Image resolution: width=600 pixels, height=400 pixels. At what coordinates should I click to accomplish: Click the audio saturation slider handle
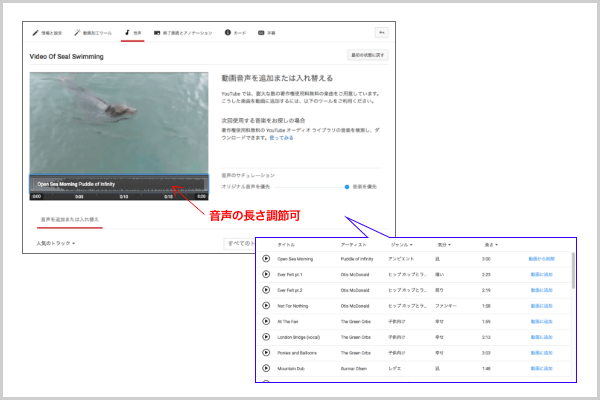click(347, 187)
